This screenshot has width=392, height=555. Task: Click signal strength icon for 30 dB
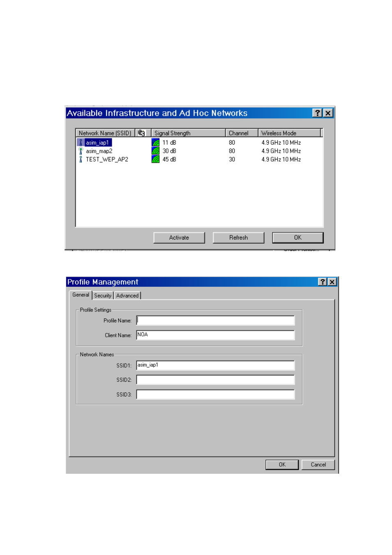pos(155,151)
